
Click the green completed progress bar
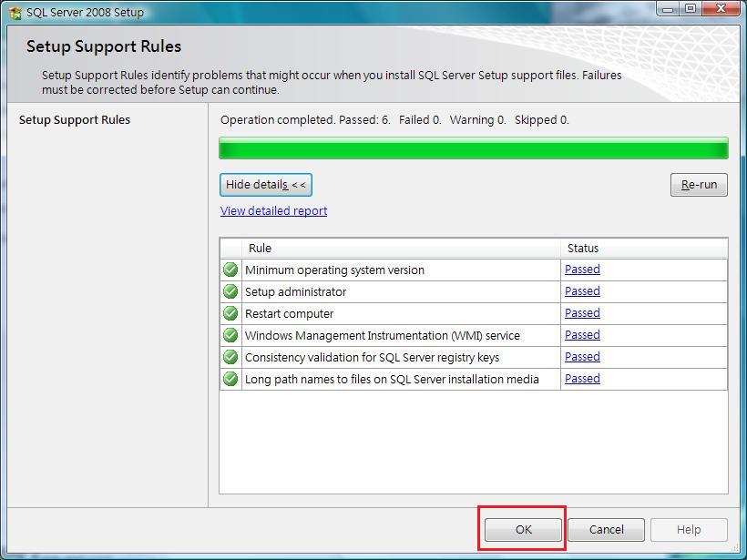(x=474, y=148)
